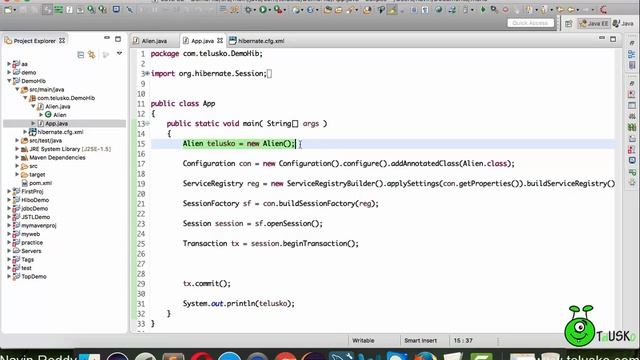The image size is (640, 360).
Task: Expand App.java in the tree
Action: [33, 123]
